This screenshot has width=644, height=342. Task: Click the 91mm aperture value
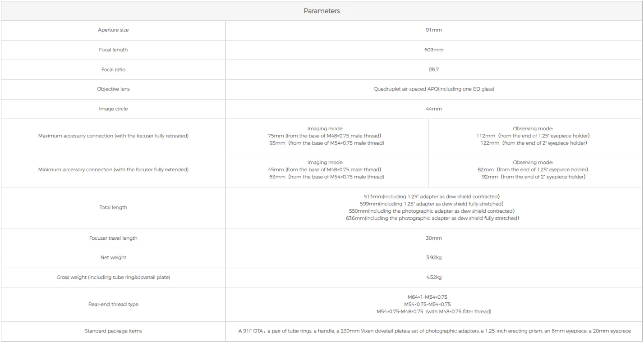point(434,30)
